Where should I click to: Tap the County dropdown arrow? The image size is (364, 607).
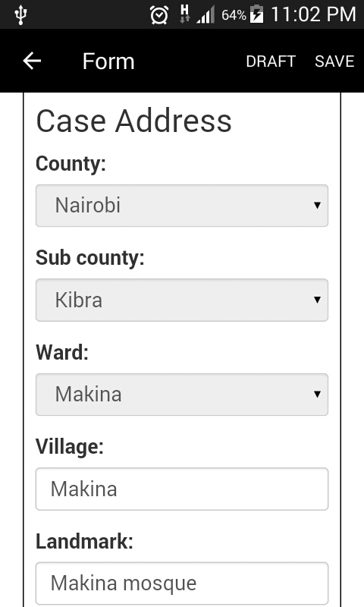[x=317, y=205]
